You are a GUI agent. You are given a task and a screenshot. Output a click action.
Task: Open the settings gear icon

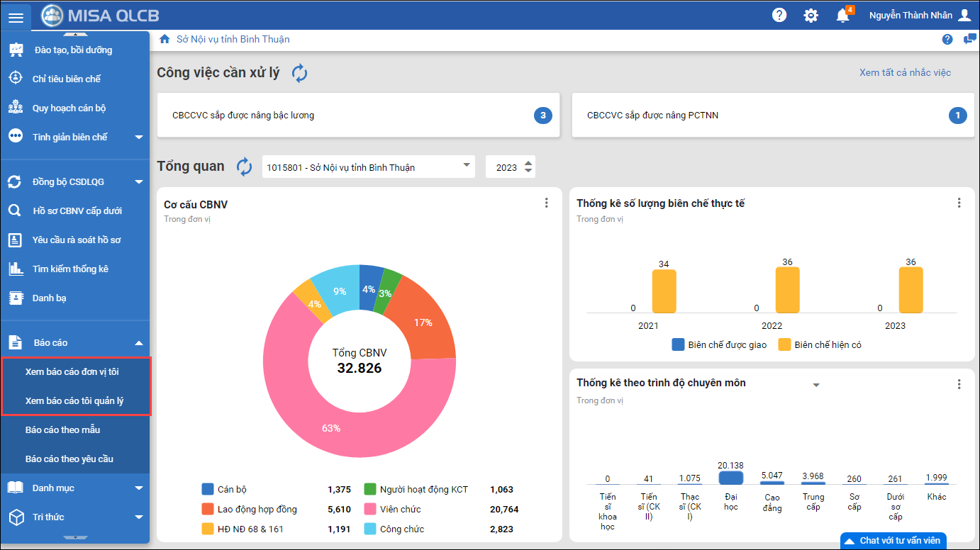point(811,16)
